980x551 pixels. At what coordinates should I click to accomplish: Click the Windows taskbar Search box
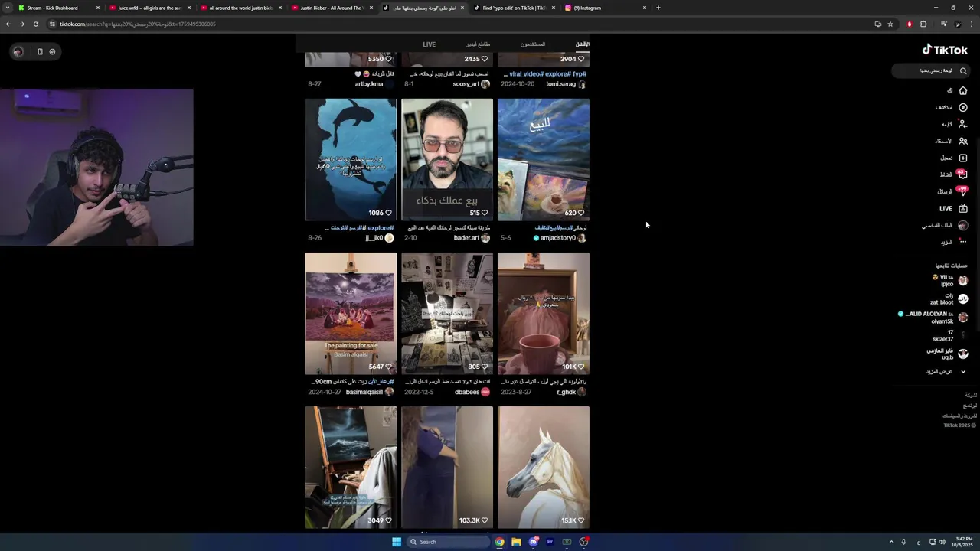click(448, 542)
